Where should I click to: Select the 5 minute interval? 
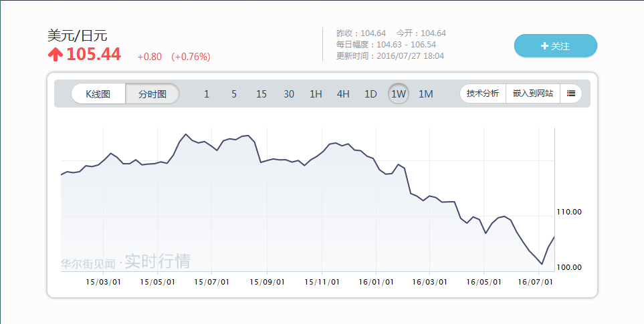[234, 94]
